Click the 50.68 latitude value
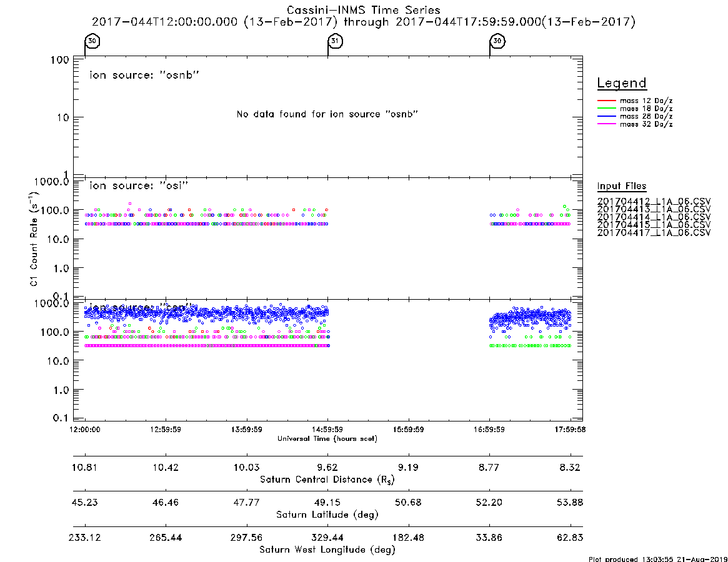This screenshot has height=562, width=728. (x=409, y=503)
